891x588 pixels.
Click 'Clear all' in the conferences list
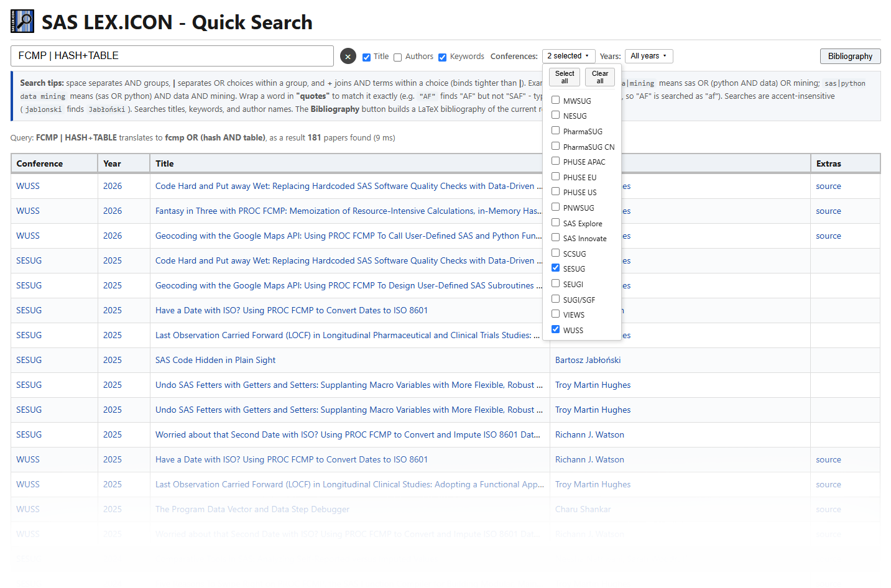click(600, 77)
